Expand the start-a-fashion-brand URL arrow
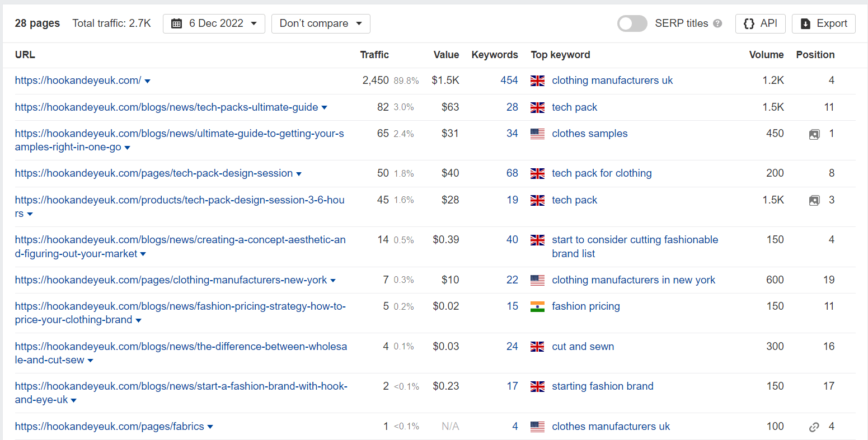The height and width of the screenshot is (440, 868). point(73,400)
